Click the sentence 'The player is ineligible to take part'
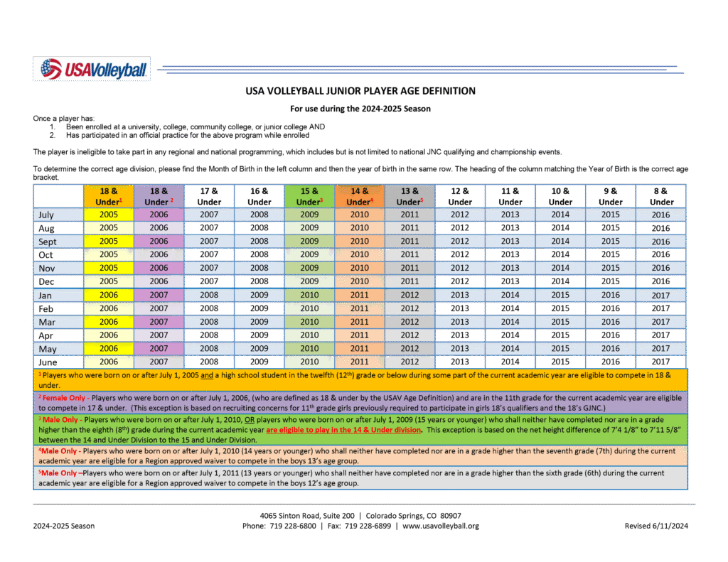The width and height of the screenshot is (728, 562). 297,152
